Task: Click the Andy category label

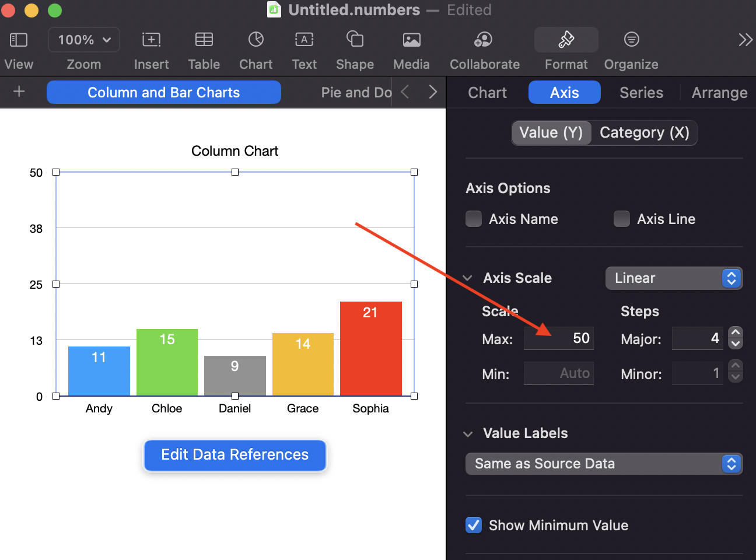Action: point(99,408)
